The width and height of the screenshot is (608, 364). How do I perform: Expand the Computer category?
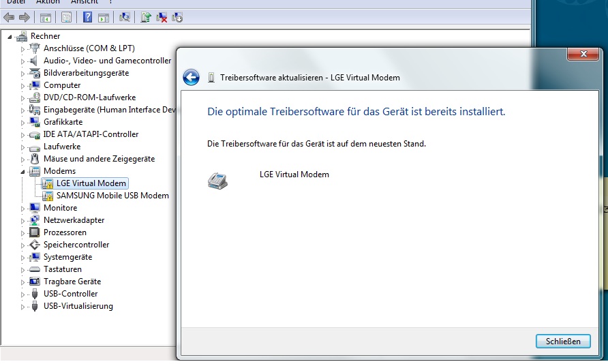22,86
